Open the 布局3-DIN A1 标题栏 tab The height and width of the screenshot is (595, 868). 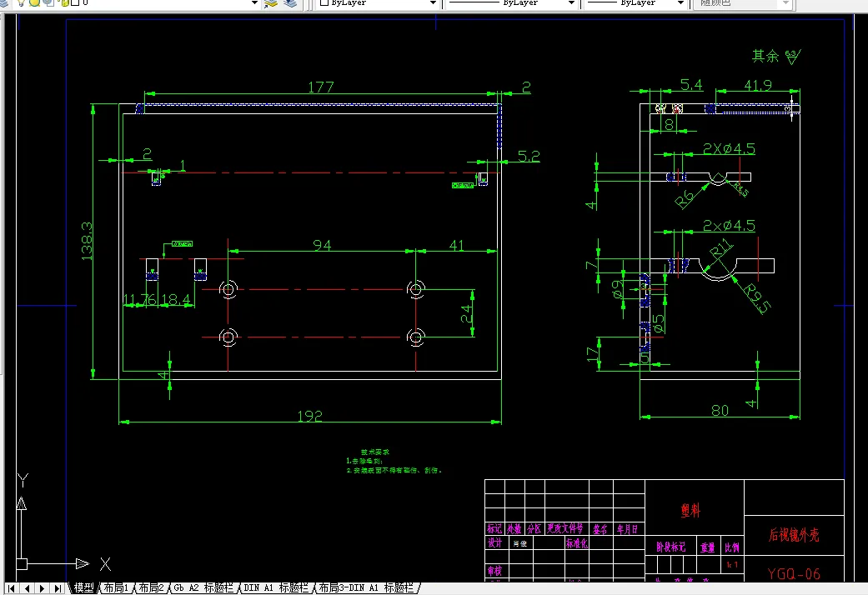click(x=366, y=587)
